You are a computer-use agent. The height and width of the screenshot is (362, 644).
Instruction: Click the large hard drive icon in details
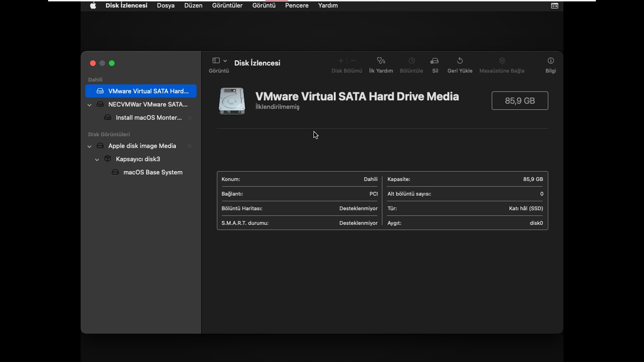[x=232, y=101]
